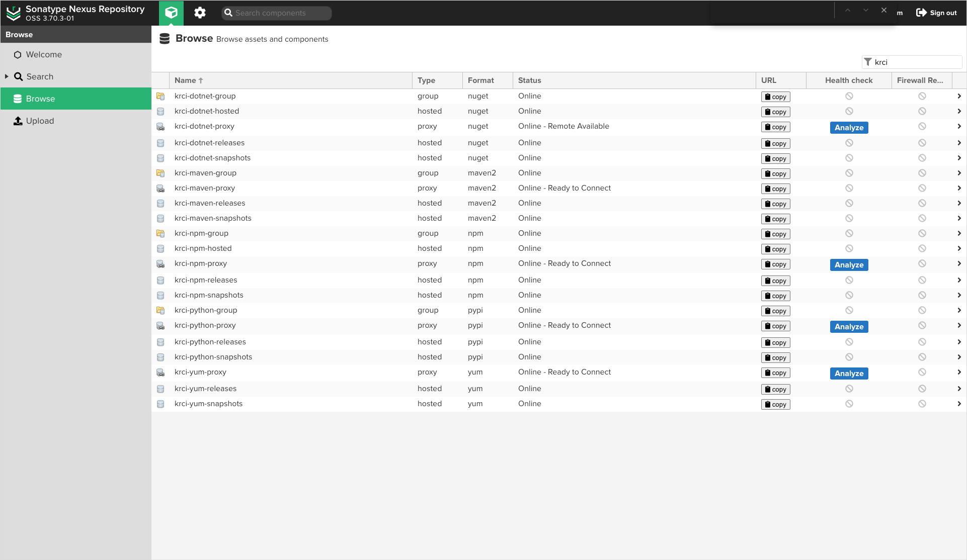Click the hosted repository icon beside krci-maven-releases
Viewport: 967px width, 560px height.
(161, 203)
